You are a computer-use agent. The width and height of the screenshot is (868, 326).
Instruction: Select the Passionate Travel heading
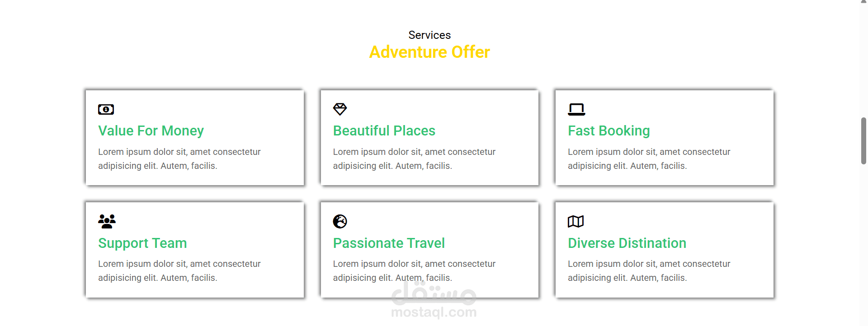click(389, 243)
